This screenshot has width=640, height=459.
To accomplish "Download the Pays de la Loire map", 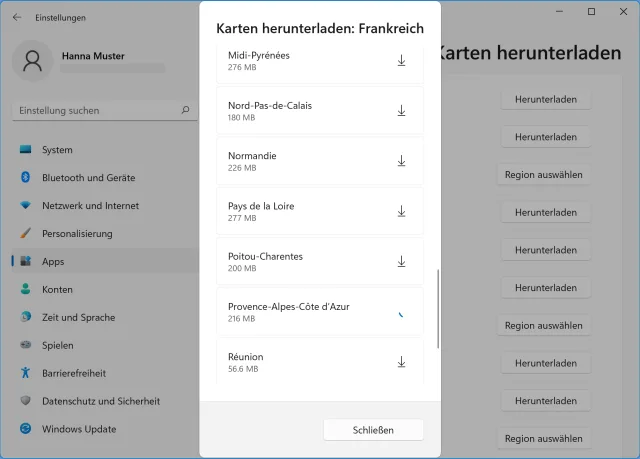I will [401, 211].
